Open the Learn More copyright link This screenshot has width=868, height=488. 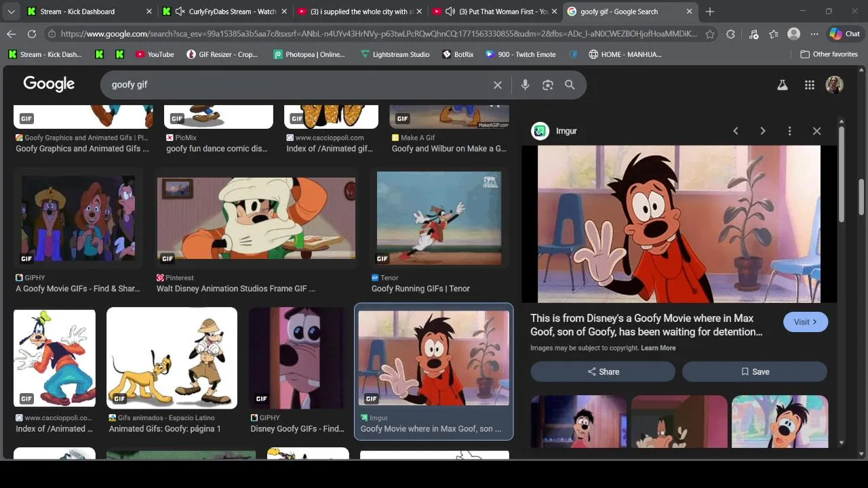click(658, 348)
